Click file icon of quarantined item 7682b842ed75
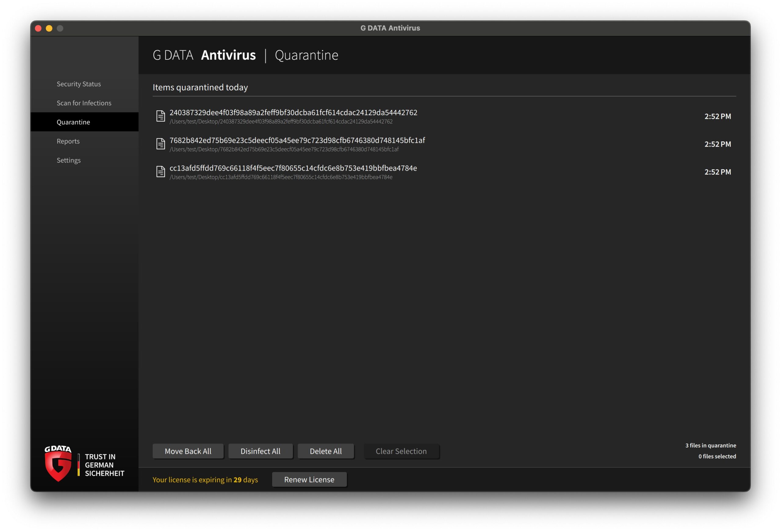 [x=161, y=144]
